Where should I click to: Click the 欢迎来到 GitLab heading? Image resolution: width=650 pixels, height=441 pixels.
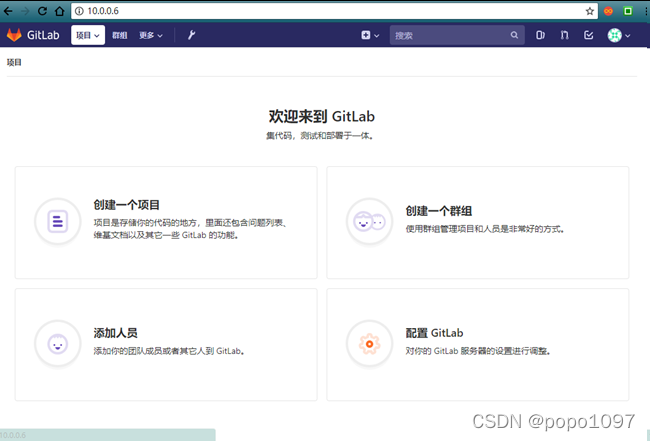pyautogui.click(x=322, y=116)
